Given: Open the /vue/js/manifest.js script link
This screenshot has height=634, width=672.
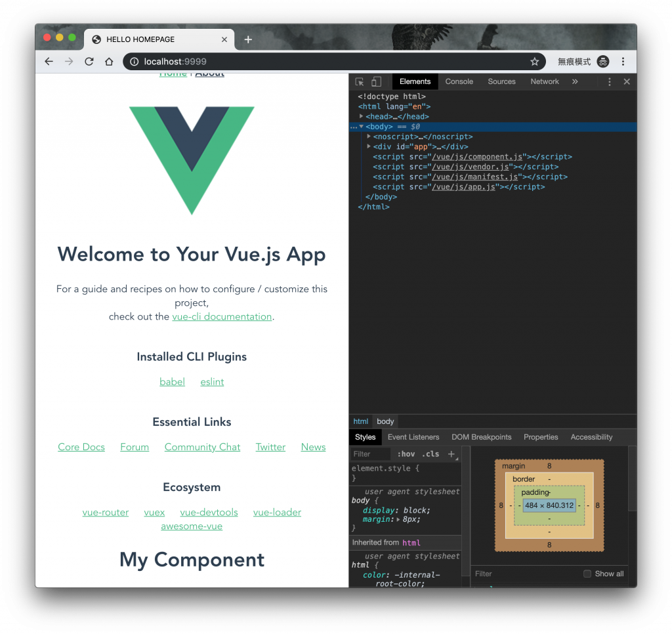Looking at the screenshot, I should [475, 177].
